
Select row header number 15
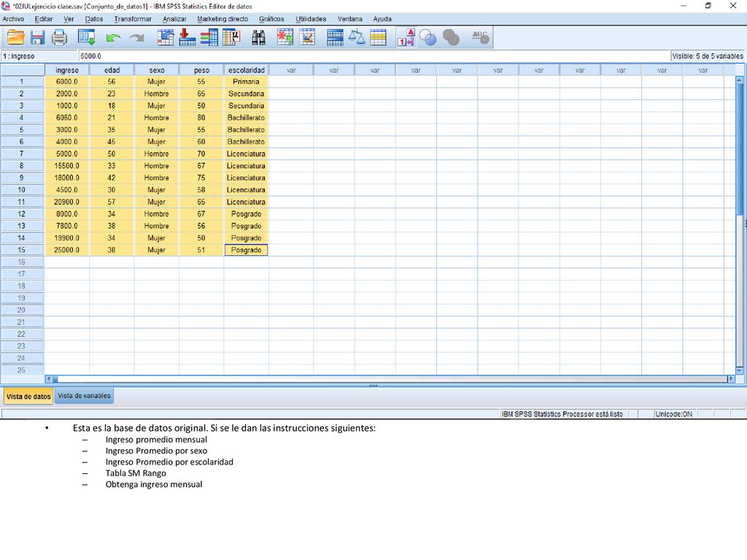tap(22, 250)
